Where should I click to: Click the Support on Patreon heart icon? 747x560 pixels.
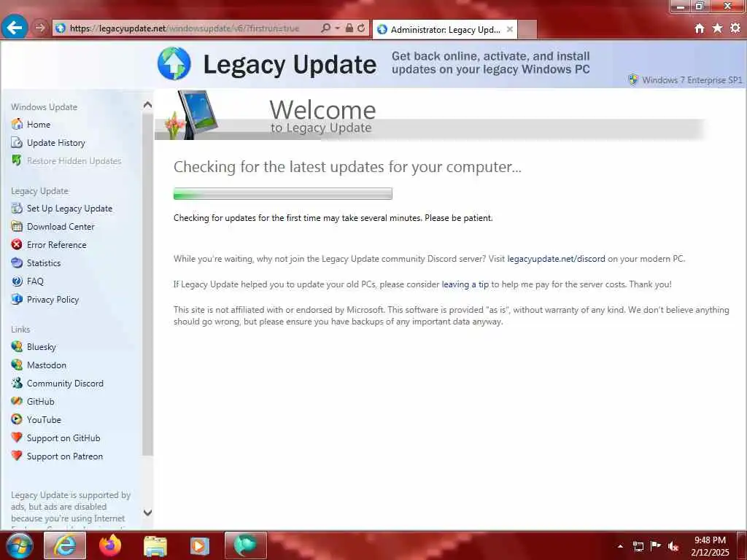(17, 456)
